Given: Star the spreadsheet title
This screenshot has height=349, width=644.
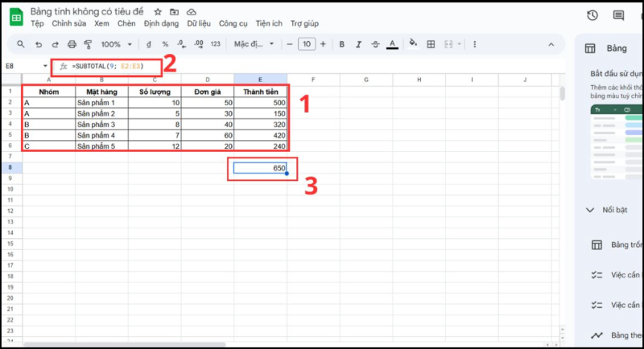Looking at the screenshot, I should (x=158, y=12).
